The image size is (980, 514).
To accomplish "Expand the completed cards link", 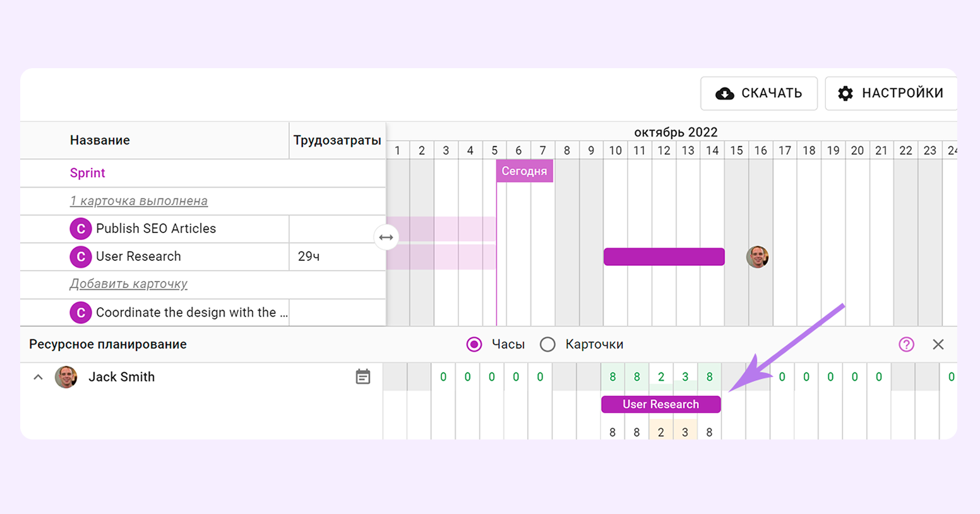I will pos(138,201).
